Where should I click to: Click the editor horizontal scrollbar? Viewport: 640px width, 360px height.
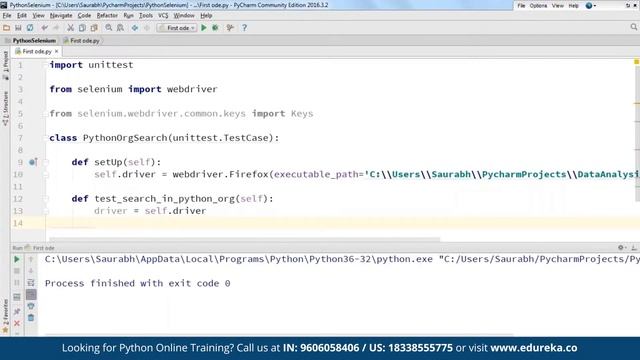tap(244, 240)
